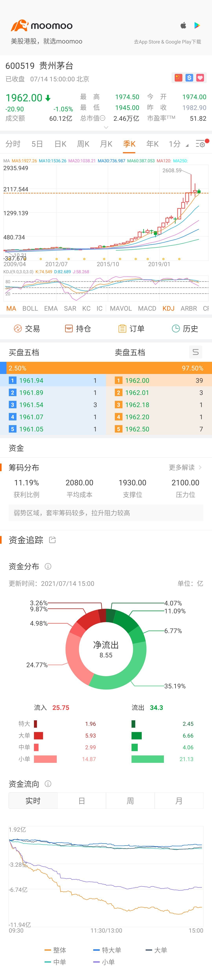Screen dimensions: 212x980
Task: Switch to the 分时 chart tab
Action: (13, 144)
